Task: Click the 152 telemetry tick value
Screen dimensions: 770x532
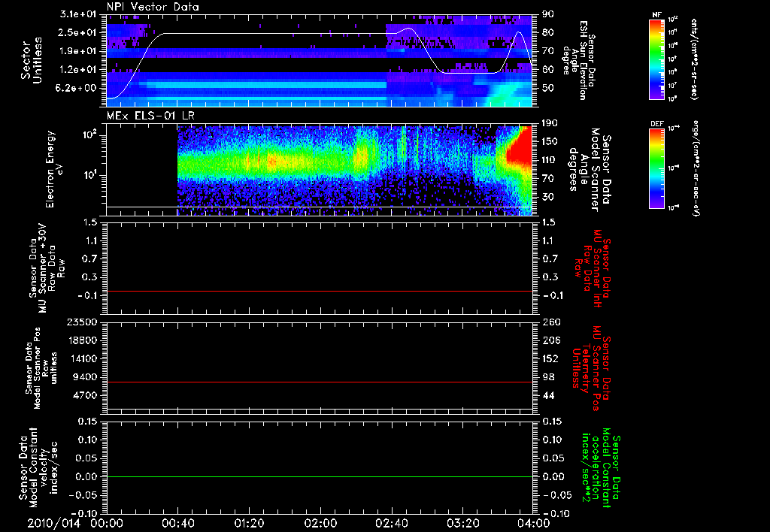Action: [x=550, y=358]
